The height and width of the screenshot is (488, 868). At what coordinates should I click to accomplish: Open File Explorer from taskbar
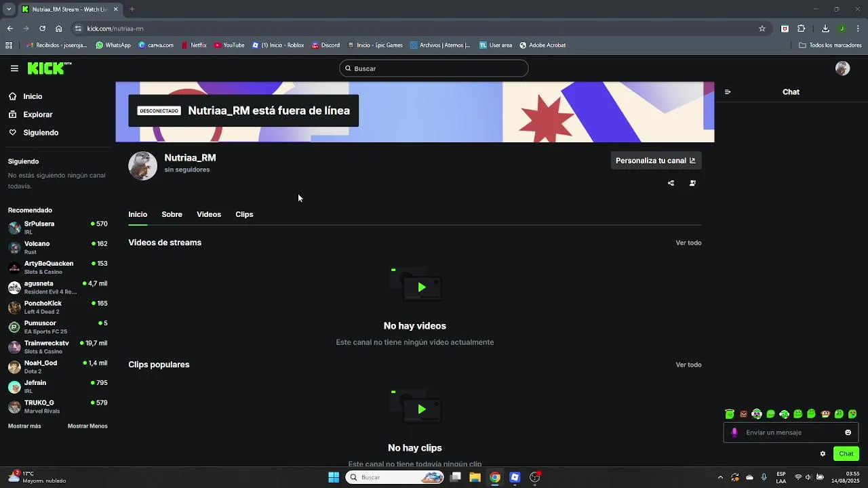(x=475, y=477)
